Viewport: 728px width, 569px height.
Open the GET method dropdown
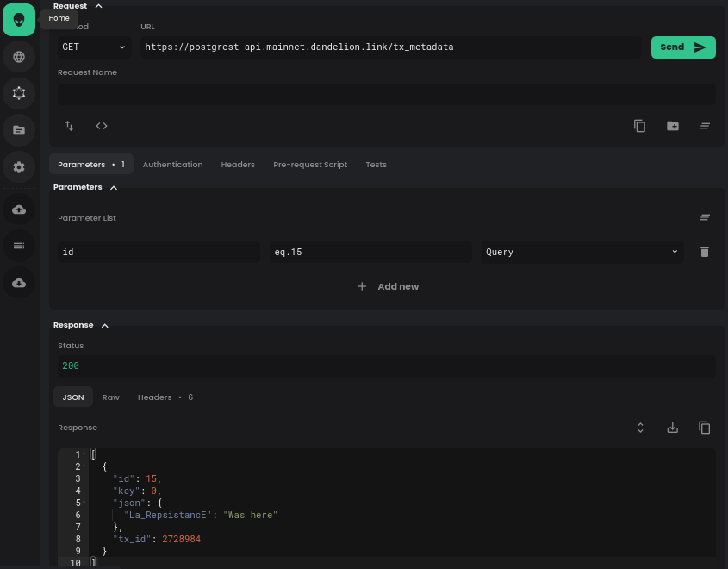click(94, 47)
